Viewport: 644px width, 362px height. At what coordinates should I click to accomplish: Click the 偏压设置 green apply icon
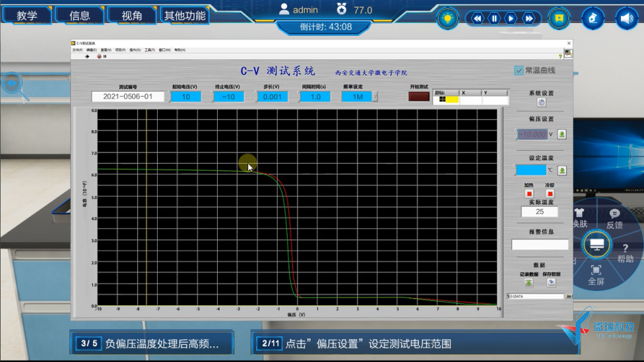562,135
